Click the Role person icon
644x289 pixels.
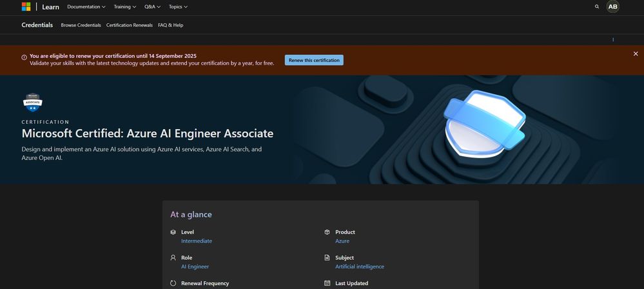[173, 258]
